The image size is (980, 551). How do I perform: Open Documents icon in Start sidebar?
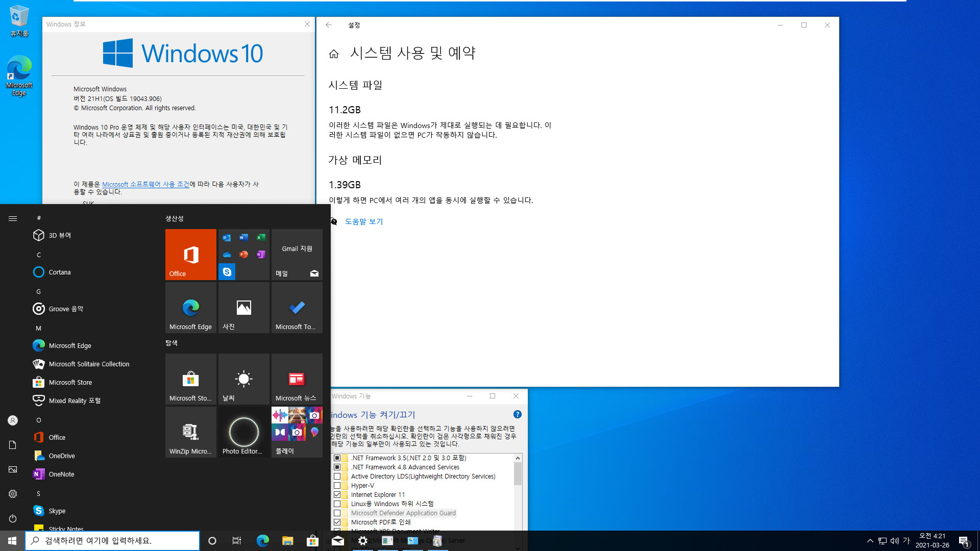coord(13,445)
